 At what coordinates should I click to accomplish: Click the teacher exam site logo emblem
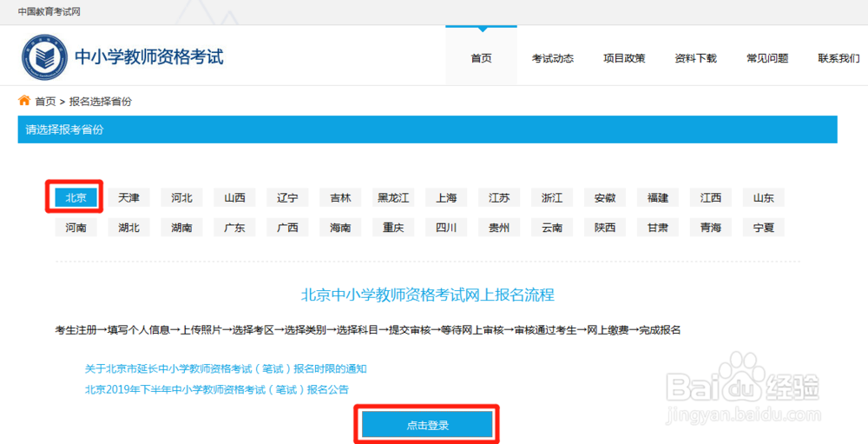click(x=45, y=57)
